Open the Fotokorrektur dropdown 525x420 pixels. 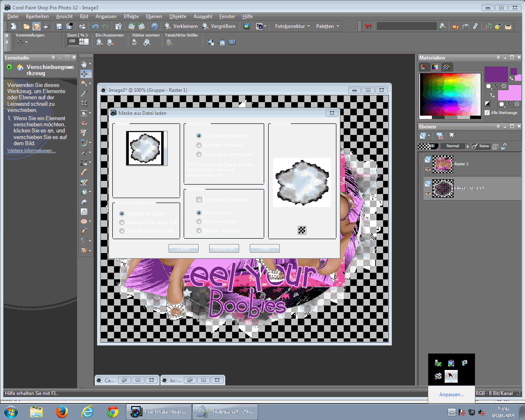click(x=292, y=26)
